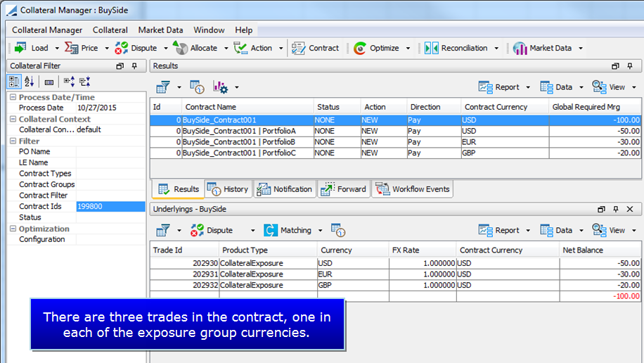Screen dimensions: 644x363
Task: Click the Market Data toolbar icon
Action: coord(520,48)
